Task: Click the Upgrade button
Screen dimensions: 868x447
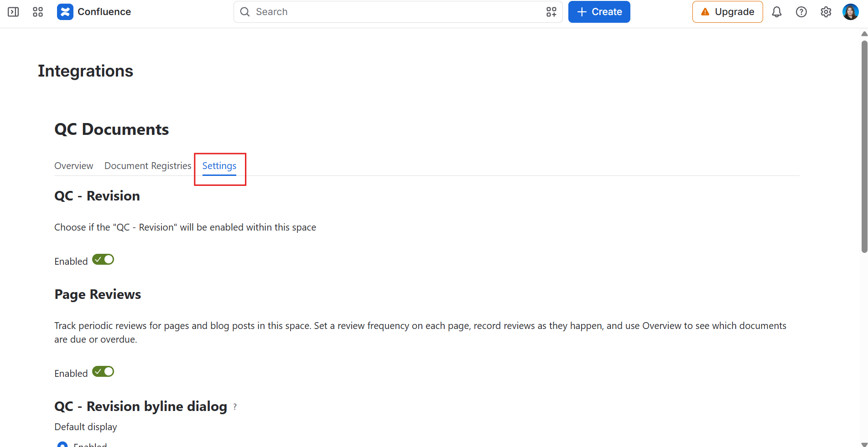Action: point(728,12)
